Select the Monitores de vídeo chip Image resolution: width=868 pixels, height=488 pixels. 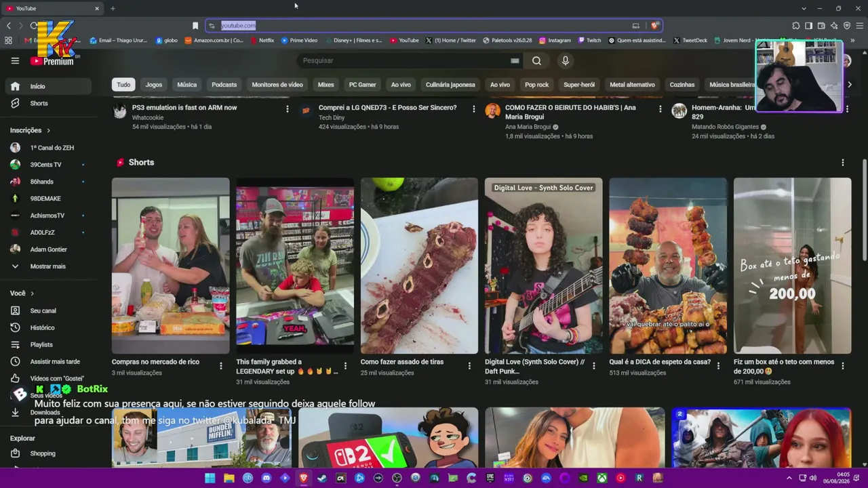277,85
